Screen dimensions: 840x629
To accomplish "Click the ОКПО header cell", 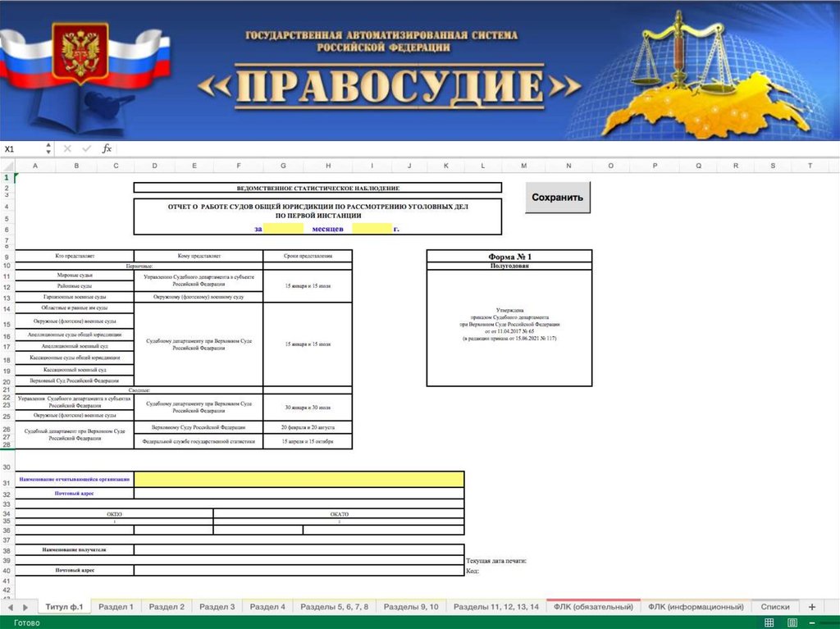I will [114, 514].
